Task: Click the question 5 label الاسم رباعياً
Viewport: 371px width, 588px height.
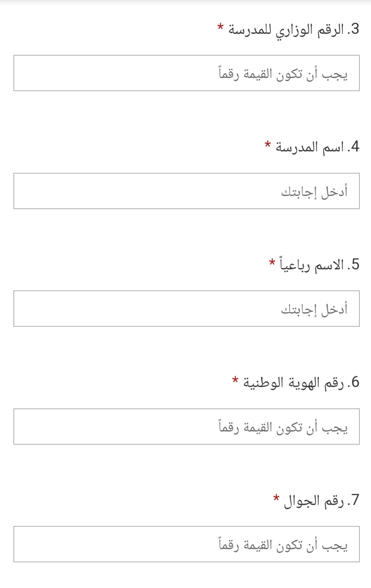Action: (312, 265)
